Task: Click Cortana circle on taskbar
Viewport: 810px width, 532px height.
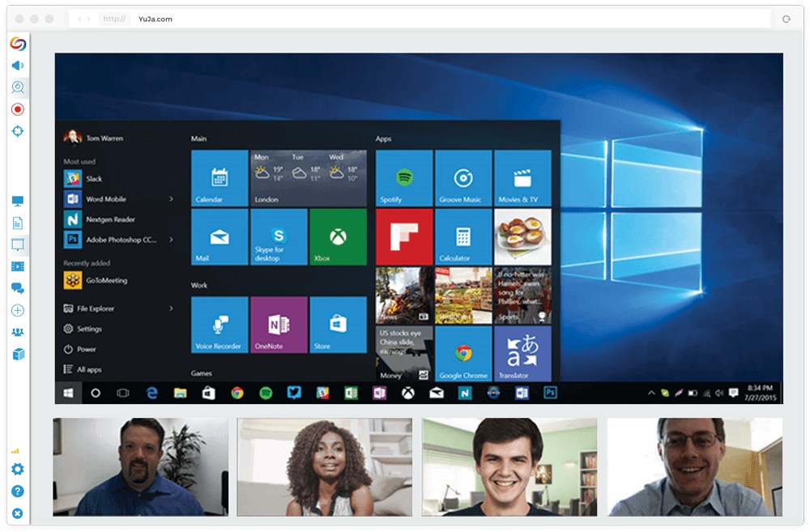Action: [96, 393]
